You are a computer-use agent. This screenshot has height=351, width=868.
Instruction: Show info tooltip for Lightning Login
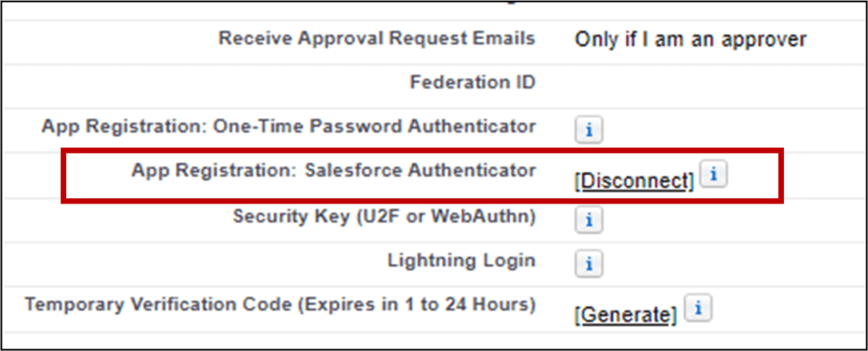pos(588,264)
